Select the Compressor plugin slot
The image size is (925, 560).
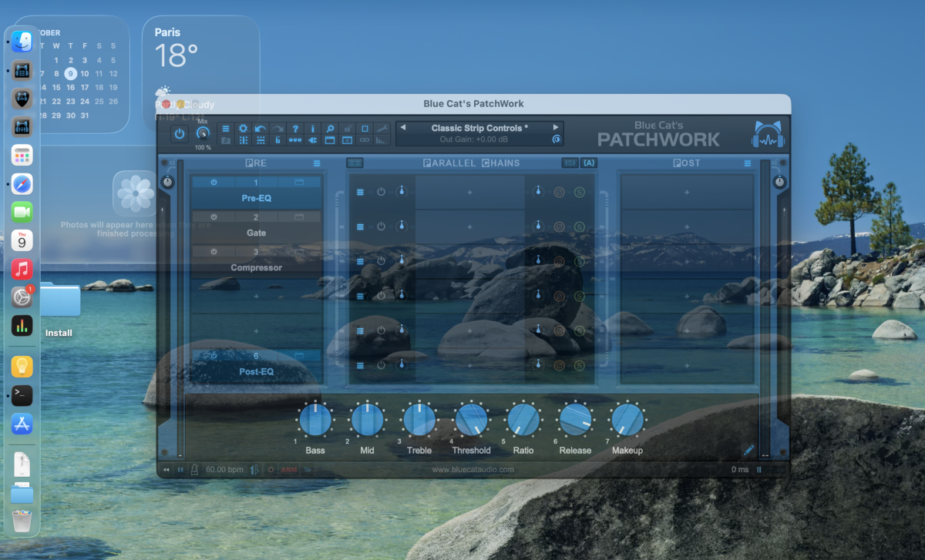(x=256, y=267)
